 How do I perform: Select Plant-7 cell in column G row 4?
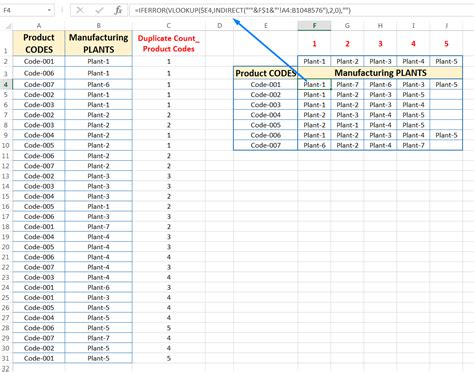pyautogui.click(x=347, y=85)
